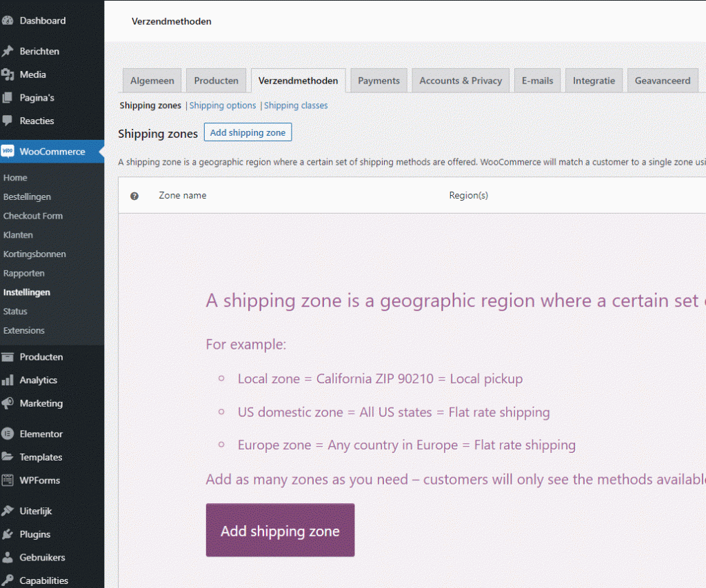706x588 pixels.
Task: Click the WPForms form icon
Action: [x=8, y=480]
